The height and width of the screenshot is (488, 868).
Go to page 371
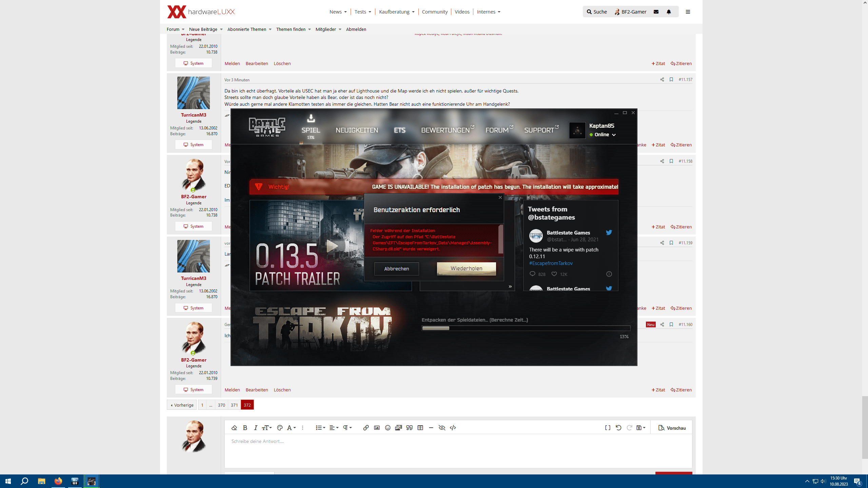coord(234,405)
